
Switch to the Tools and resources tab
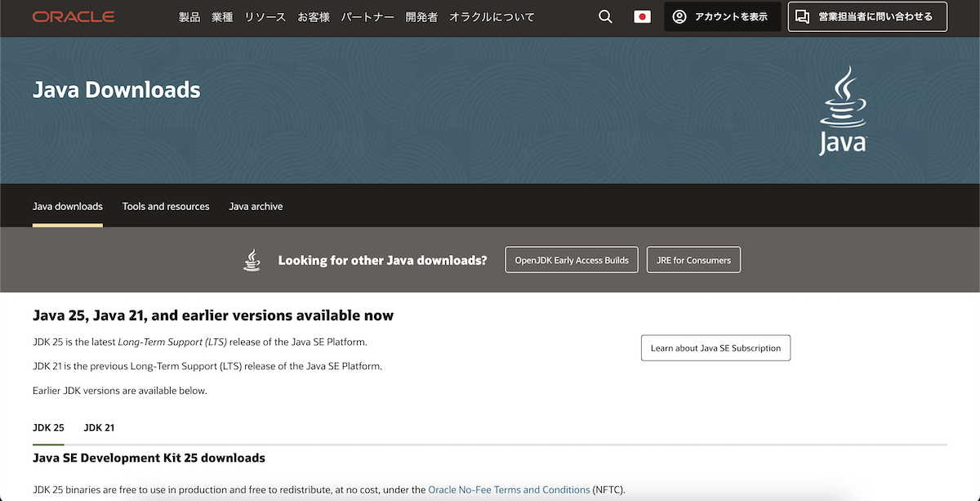[x=166, y=206]
